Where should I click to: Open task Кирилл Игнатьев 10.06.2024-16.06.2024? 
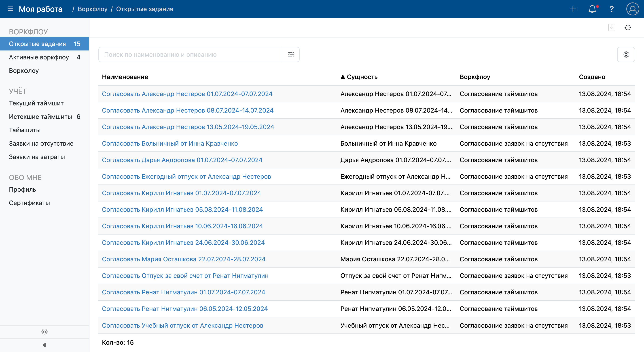click(182, 226)
